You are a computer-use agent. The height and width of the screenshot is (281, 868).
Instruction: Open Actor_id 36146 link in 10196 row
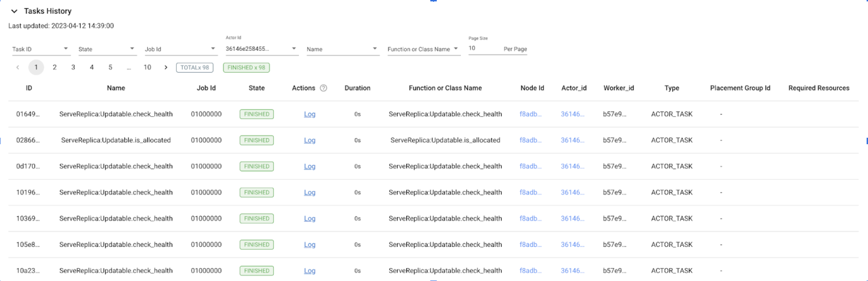573,192
